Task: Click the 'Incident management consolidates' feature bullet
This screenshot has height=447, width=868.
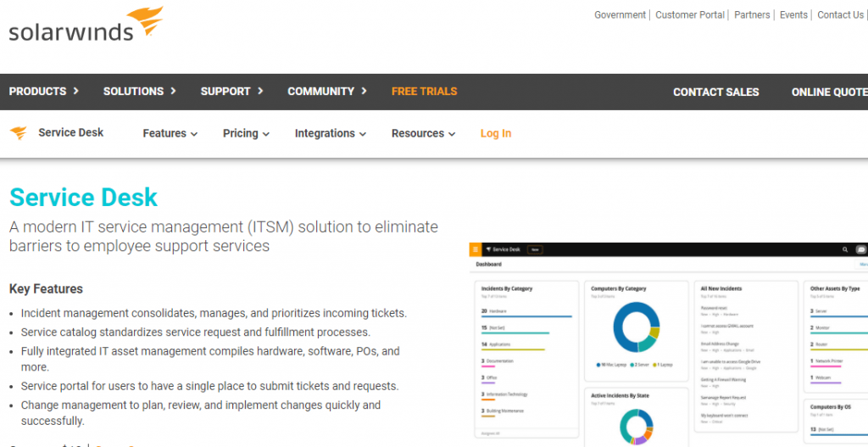Action: [214, 313]
